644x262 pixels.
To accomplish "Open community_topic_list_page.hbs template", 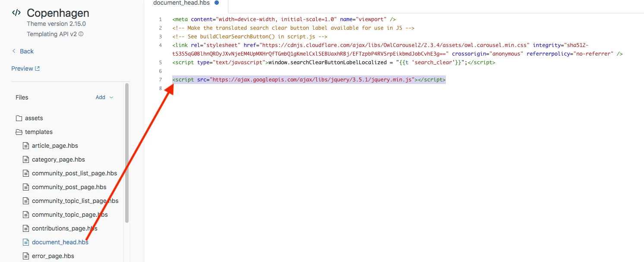I will [75, 201].
